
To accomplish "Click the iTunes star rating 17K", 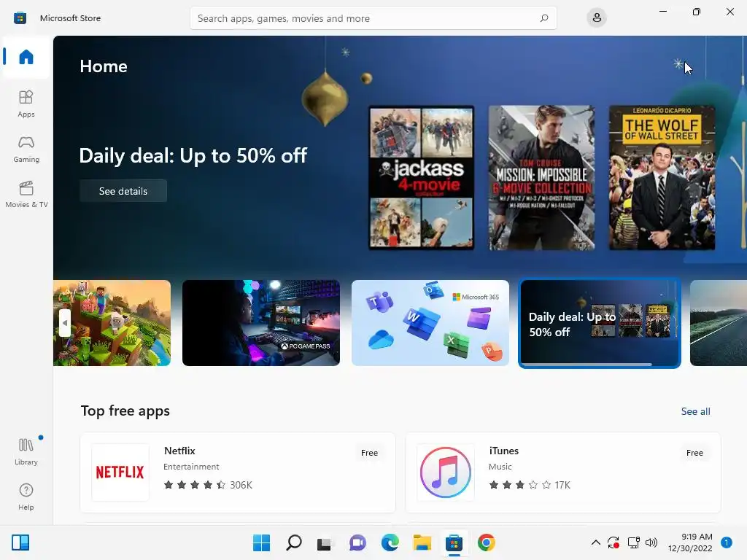I will pyautogui.click(x=530, y=485).
